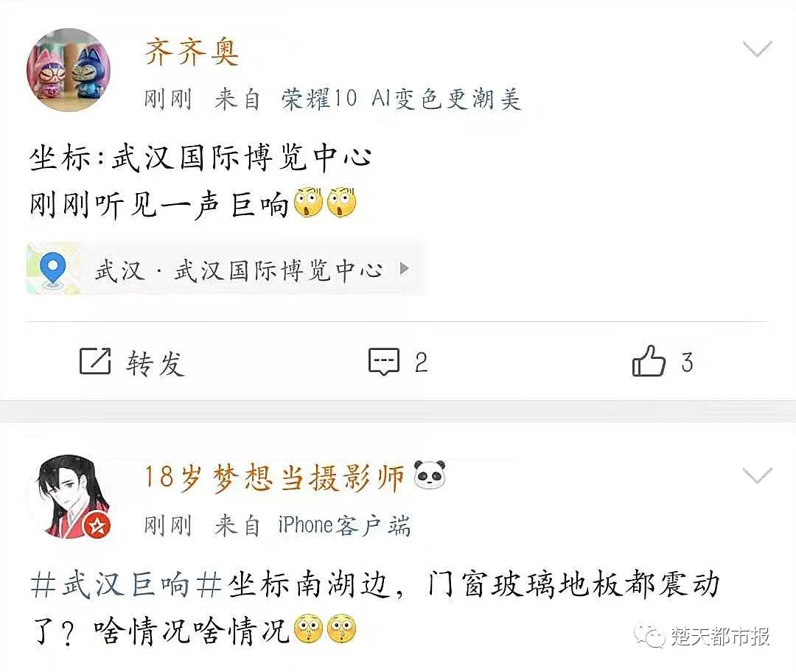
Task: Like the first post with thumbs-up icon
Action: (x=649, y=361)
